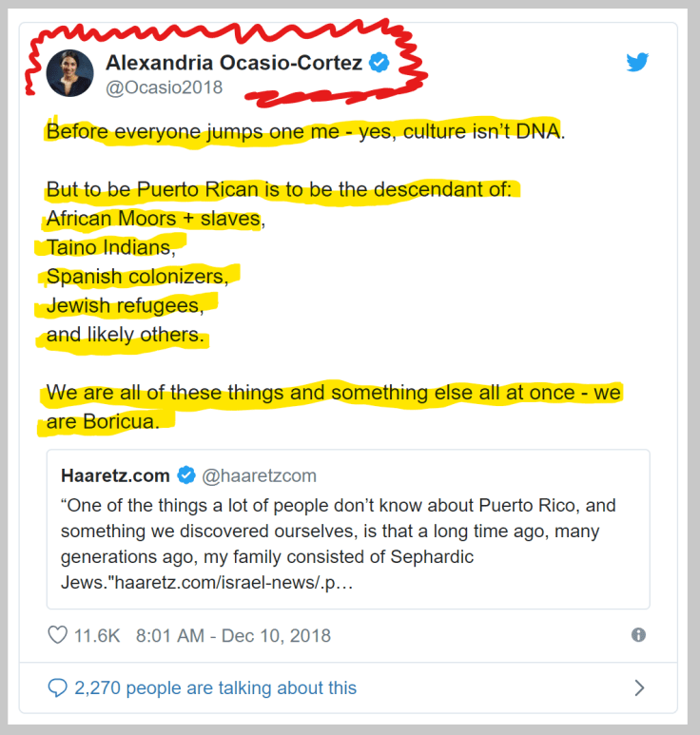Expand the conversation with the right chevron

(x=639, y=687)
